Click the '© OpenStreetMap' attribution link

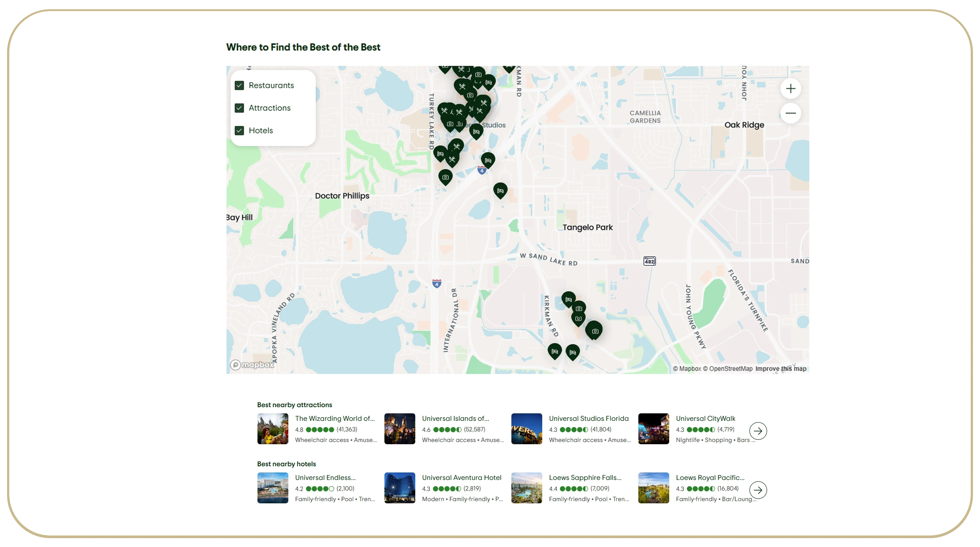[x=728, y=369]
